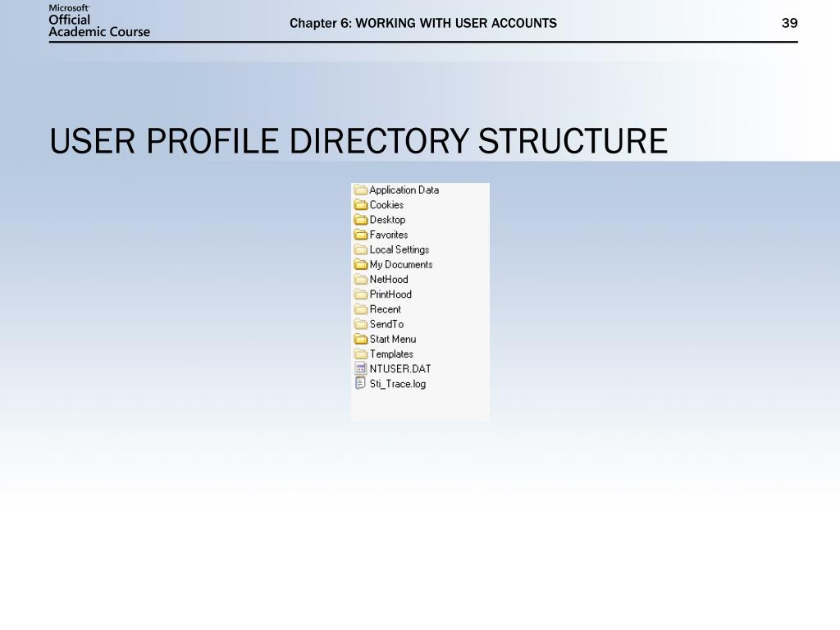Click the PrintHood folder icon
This screenshot has height=630, width=840.
click(361, 294)
